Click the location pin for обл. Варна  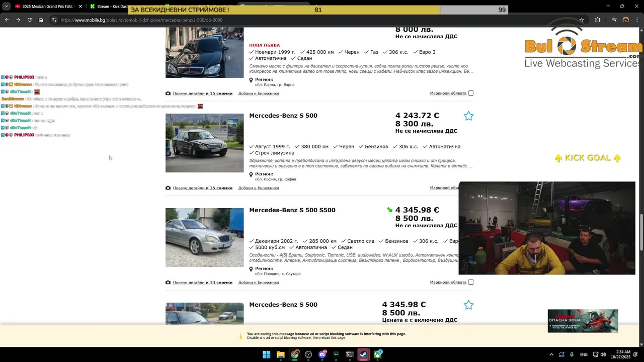(251, 80)
